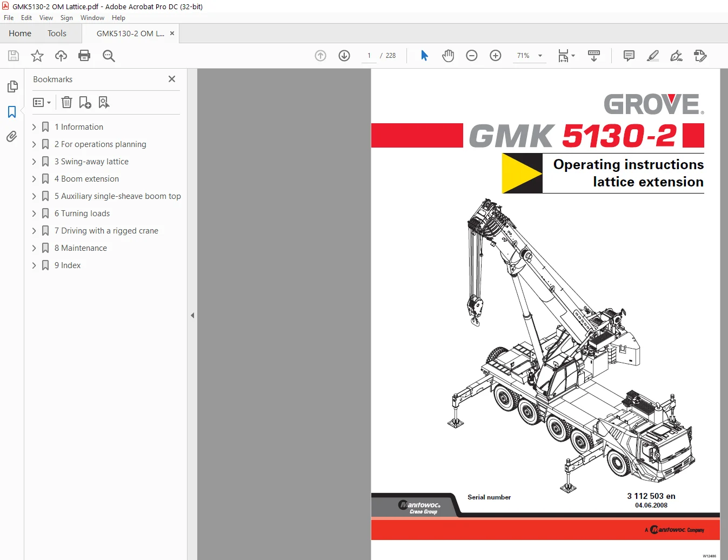Open the bookmarks options dropdown menu

coord(42,102)
